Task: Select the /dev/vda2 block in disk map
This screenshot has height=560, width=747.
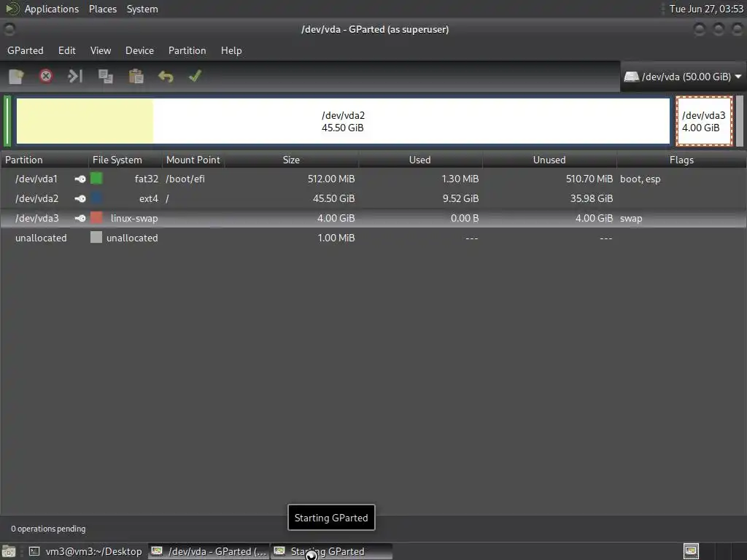Action: [343, 121]
